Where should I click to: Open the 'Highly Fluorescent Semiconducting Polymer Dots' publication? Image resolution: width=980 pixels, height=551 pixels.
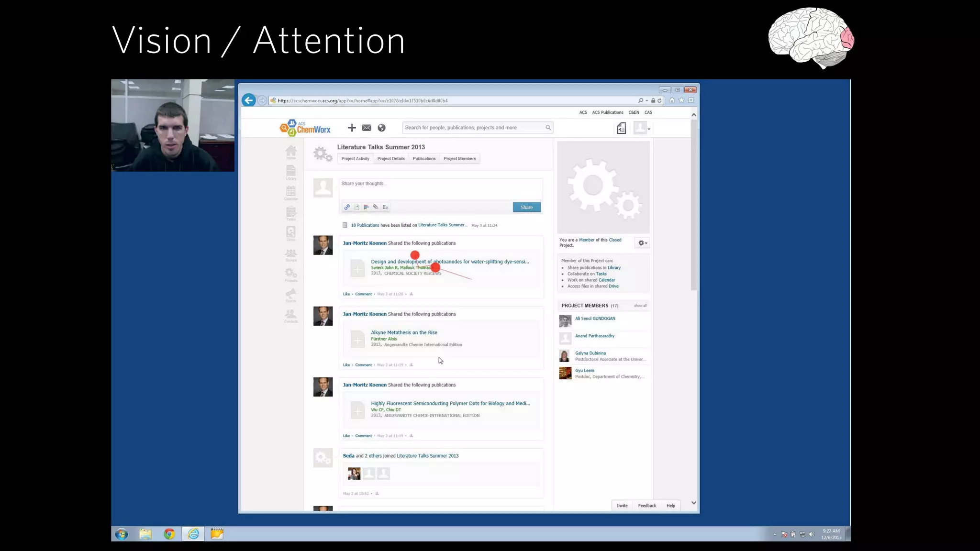coord(450,403)
